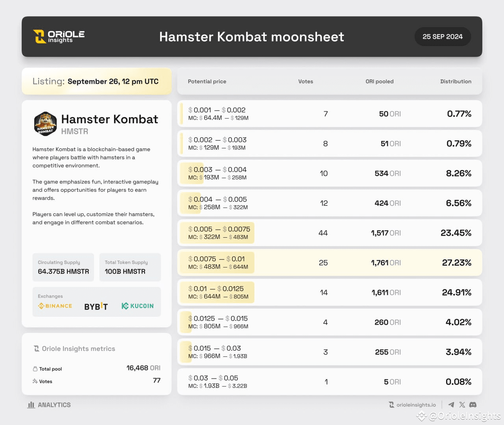Click the 0.77% distribution value

click(x=459, y=114)
